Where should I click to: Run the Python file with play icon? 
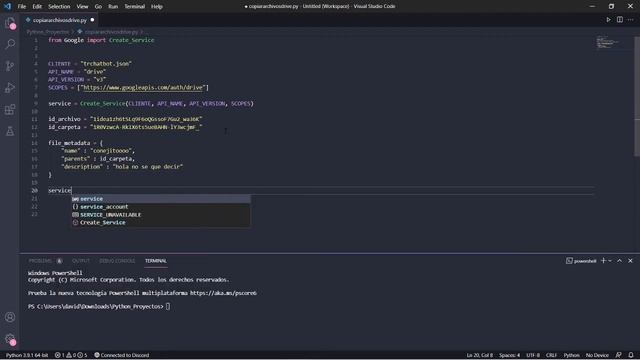point(608,20)
